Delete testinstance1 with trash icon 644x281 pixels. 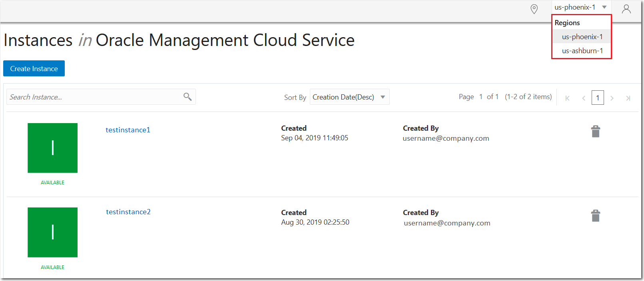point(596,132)
